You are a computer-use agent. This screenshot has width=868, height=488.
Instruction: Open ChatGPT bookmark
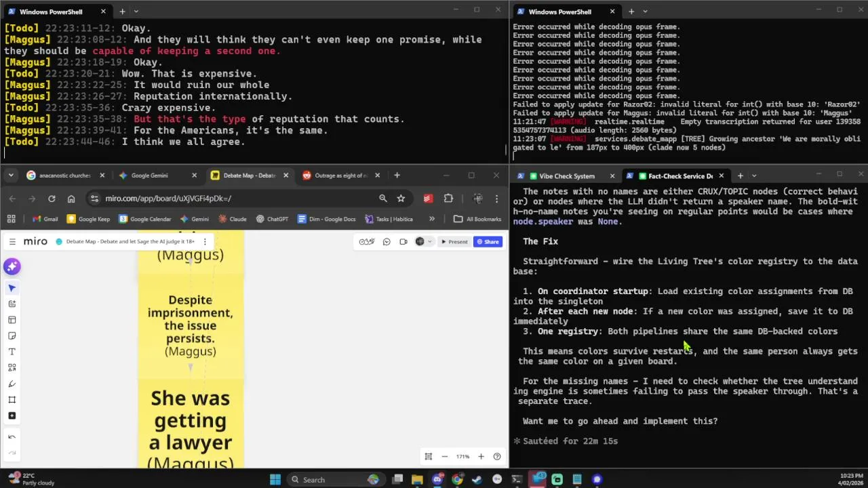[272, 219]
